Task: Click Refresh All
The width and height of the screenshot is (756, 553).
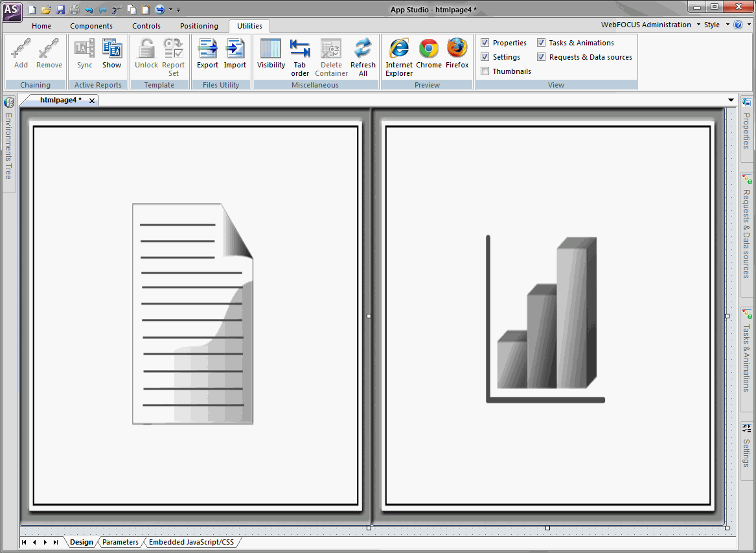Action: 363,58
